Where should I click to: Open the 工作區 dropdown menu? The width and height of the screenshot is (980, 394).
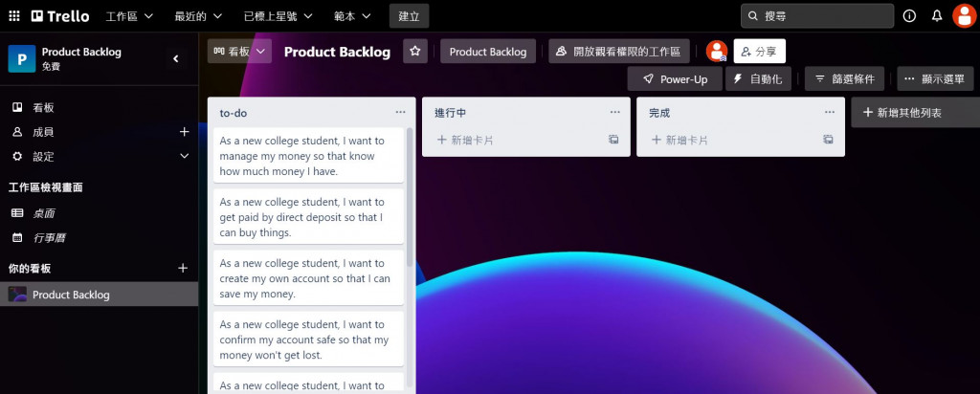click(129, 15)
